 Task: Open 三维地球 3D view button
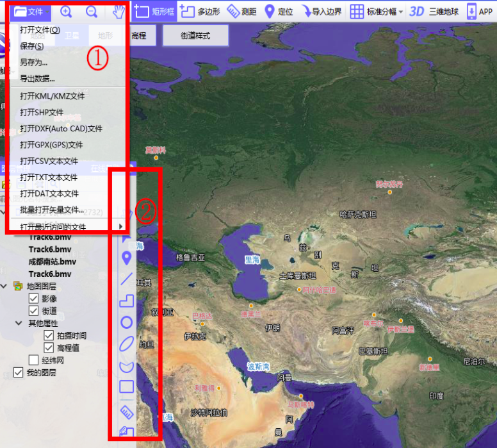pos(434,12)
